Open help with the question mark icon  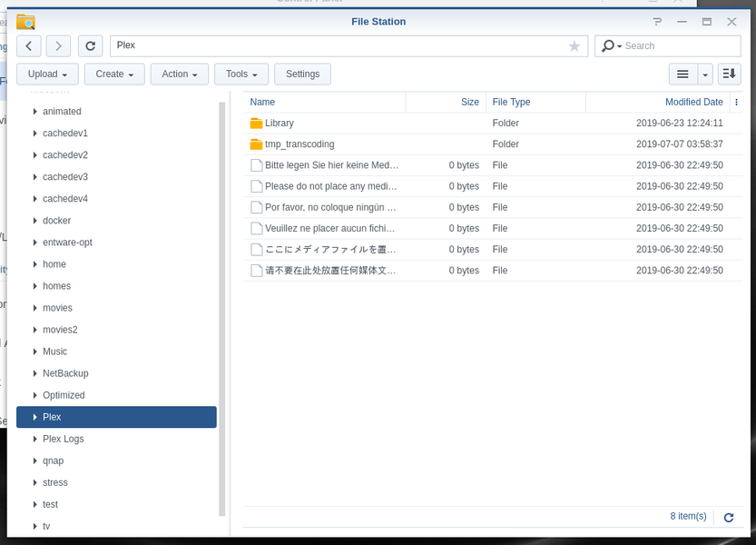[x=657, y=22]
